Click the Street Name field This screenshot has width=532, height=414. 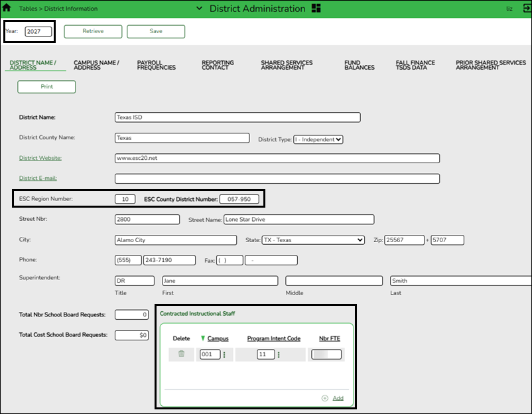[299, 219]
